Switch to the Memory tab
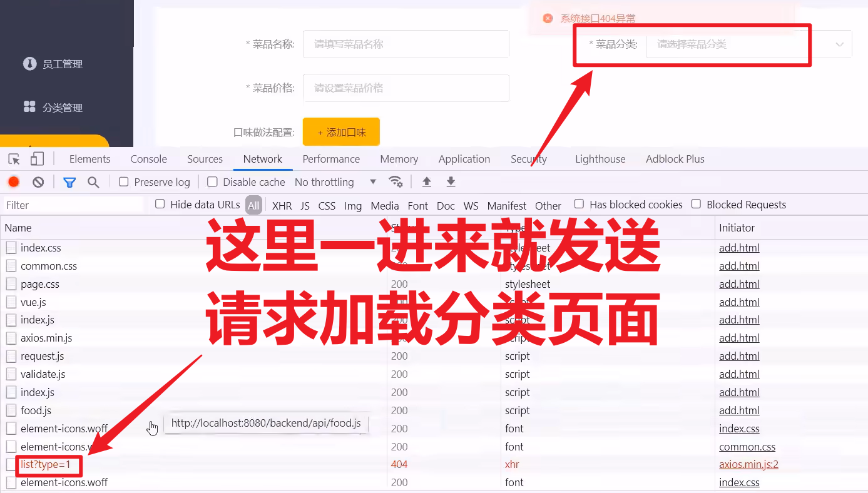 click(399, 159)
